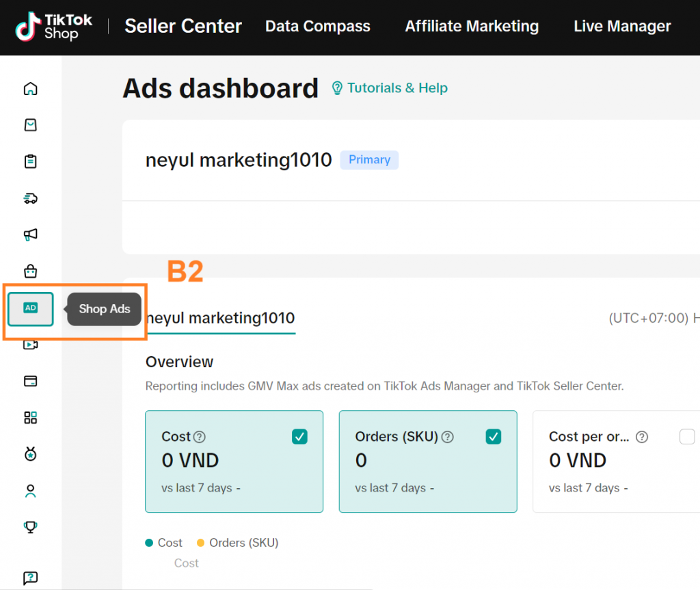Image resolution: width=700 pixels, height=590 pixels.
Task: Select the neyul marketing1010 tab
Action: [x=221, y=318]
